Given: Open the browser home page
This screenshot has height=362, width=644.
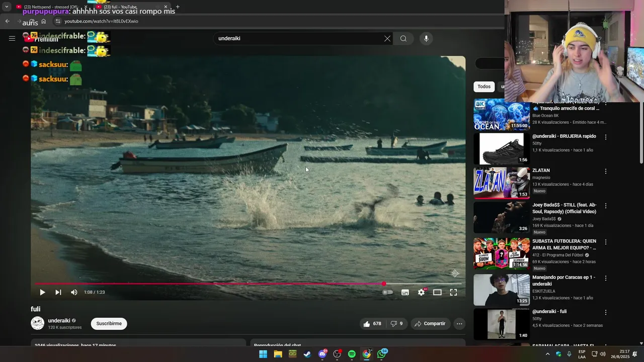Looking at the screenshot, I should point(44,21).
